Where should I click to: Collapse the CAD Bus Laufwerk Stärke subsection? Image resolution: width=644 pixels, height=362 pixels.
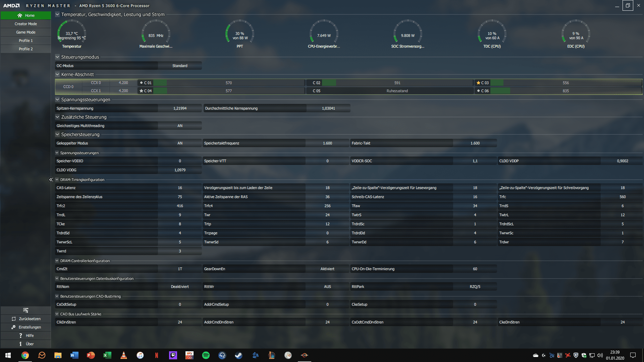pyautogui.click(x=57, y=314)
